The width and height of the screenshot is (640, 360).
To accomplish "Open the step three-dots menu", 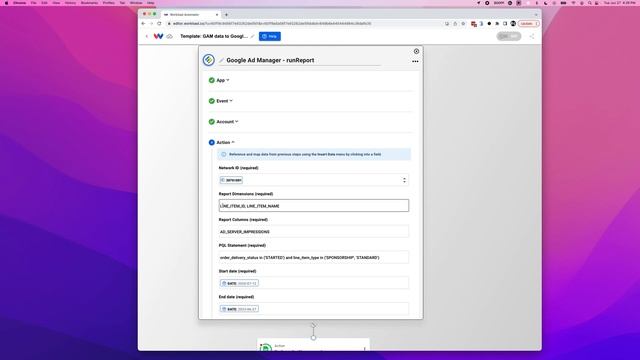I will [x=415, y=61].
